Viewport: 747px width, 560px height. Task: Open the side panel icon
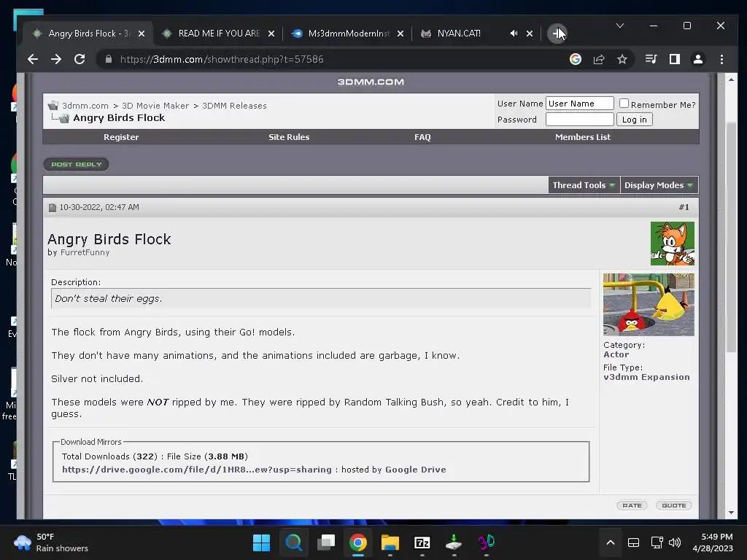(675, 59)
